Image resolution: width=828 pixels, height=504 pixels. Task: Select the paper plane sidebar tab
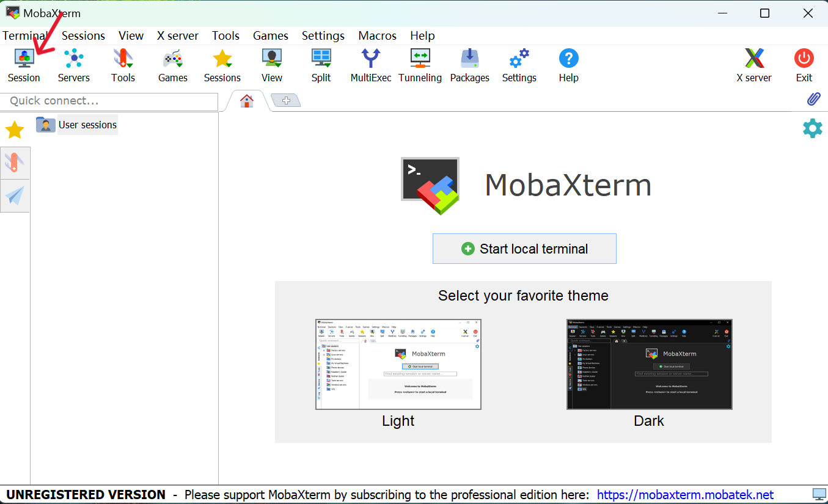click(15, 195)
